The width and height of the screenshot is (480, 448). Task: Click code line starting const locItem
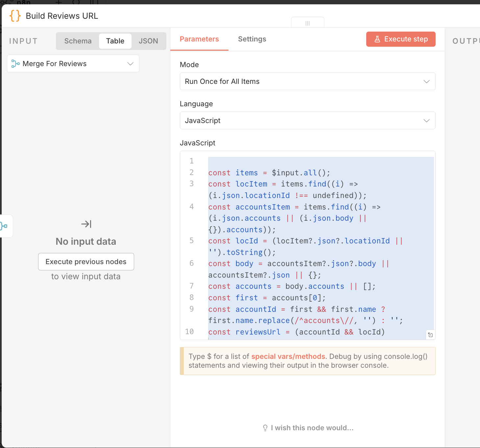coord(287,190)
